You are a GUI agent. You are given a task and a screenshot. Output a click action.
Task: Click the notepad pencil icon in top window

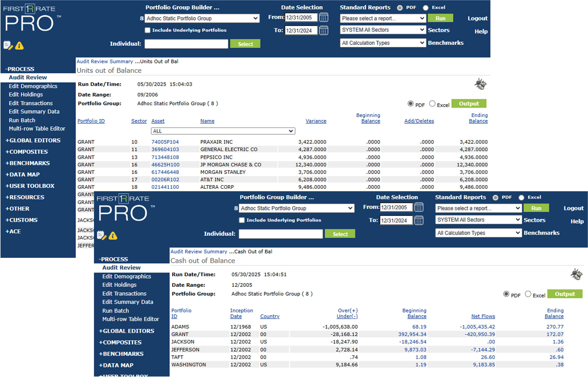pos(8,45)
